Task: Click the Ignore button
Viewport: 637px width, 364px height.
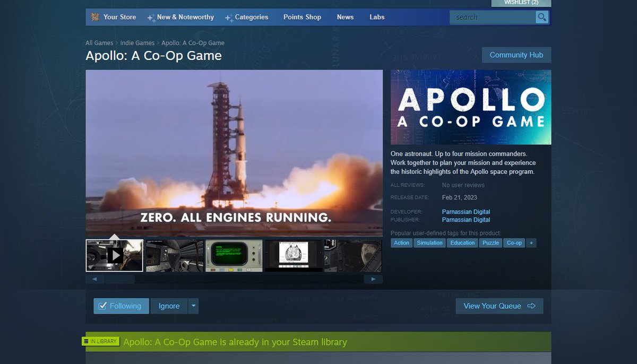Action: tap(169, 306)
